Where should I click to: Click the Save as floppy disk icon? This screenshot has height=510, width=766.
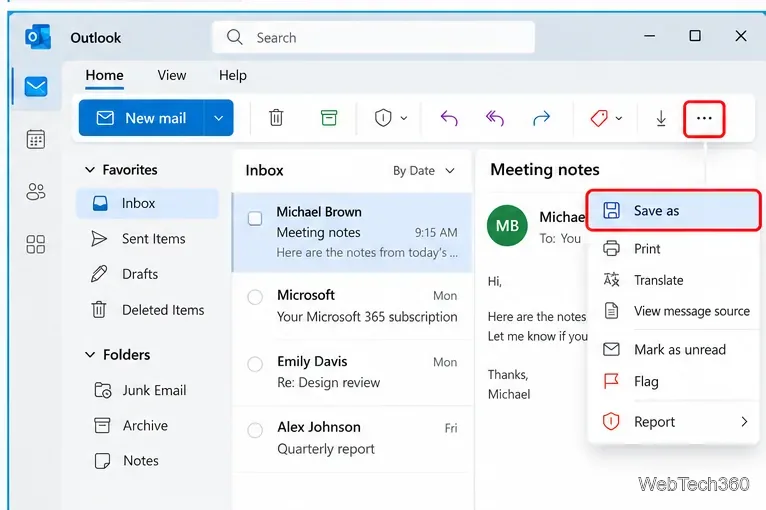click(x=611, y=211)
